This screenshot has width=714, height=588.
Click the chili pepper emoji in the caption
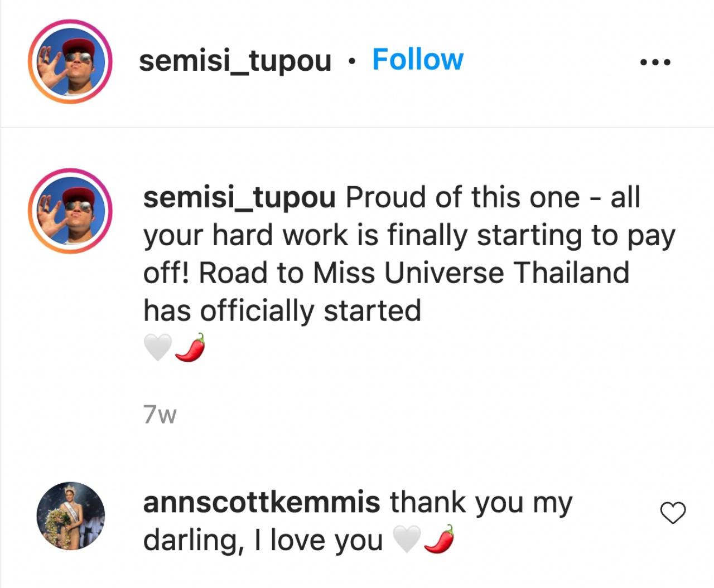click(x=190, y=348)
